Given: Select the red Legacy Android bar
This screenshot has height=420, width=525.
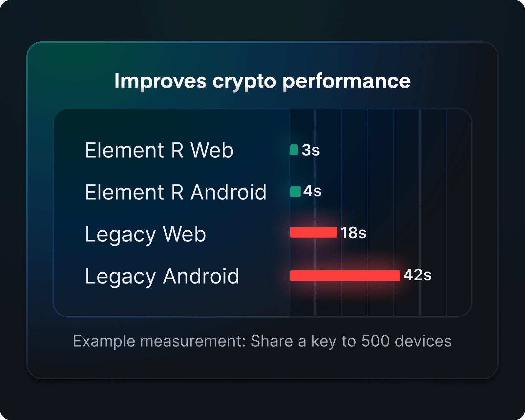Looking at the screenshot, I should click(345, 276).
